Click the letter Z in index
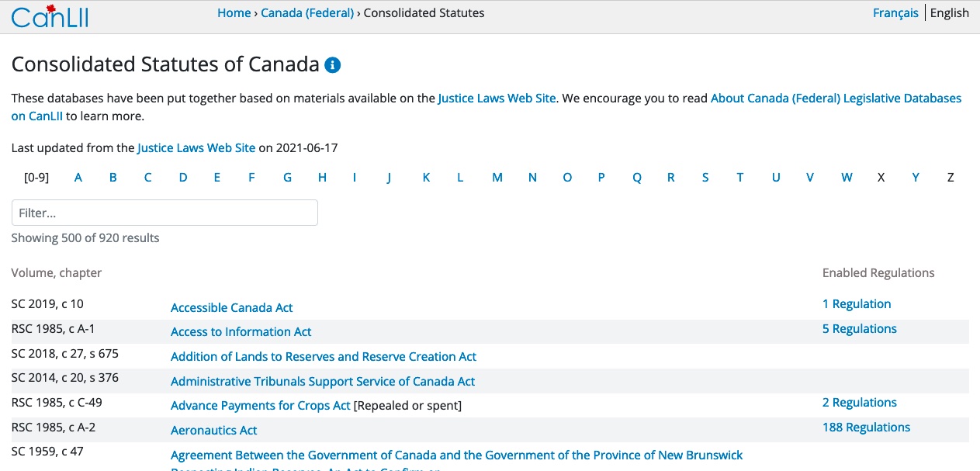980x471 pixels. click(951, 178)
